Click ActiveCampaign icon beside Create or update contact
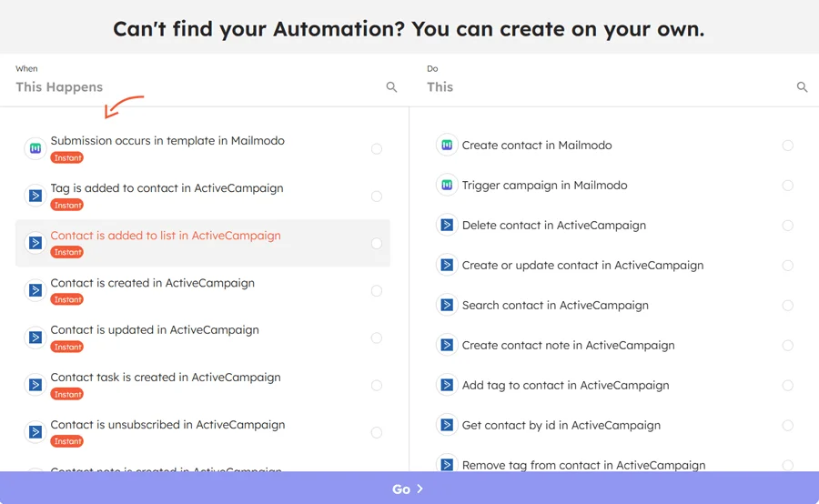Screen dimensions: 819x504 (447, 266)
